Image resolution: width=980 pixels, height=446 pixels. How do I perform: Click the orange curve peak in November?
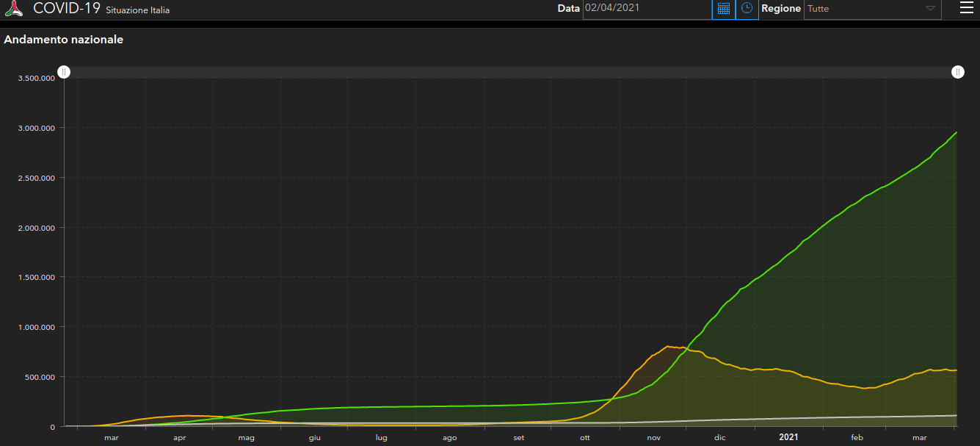(669, 346)
